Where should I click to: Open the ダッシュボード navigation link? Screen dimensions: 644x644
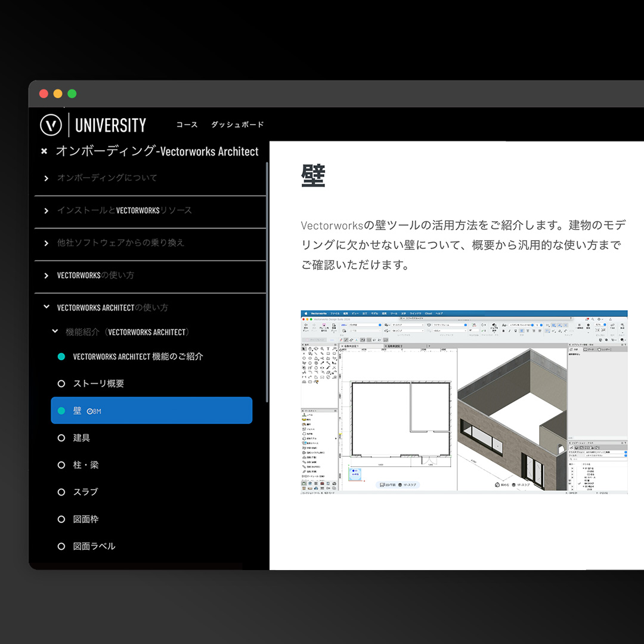[x=237, y=125]
